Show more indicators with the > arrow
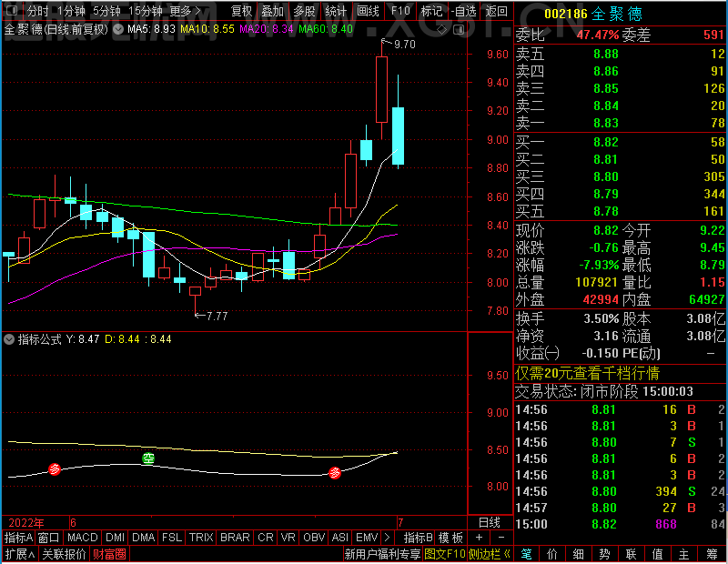Image resolution: width=728 pixels, height=564 pixels. tap(388, 538)
